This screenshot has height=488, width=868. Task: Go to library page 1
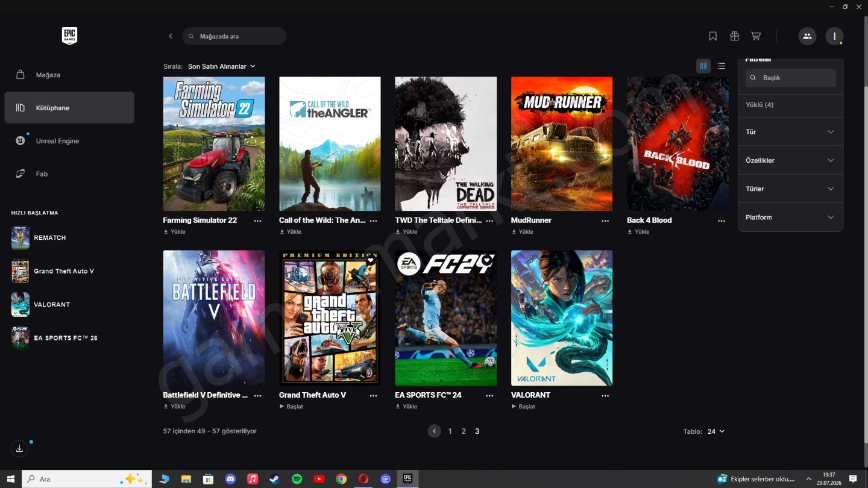[x=450, y=431]
